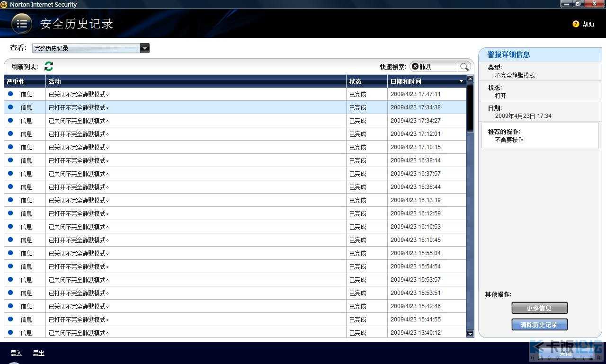Click the blue info dot in the 16:38:14 row
This screenshot has width=606, height=364.
tap(10, 160)
